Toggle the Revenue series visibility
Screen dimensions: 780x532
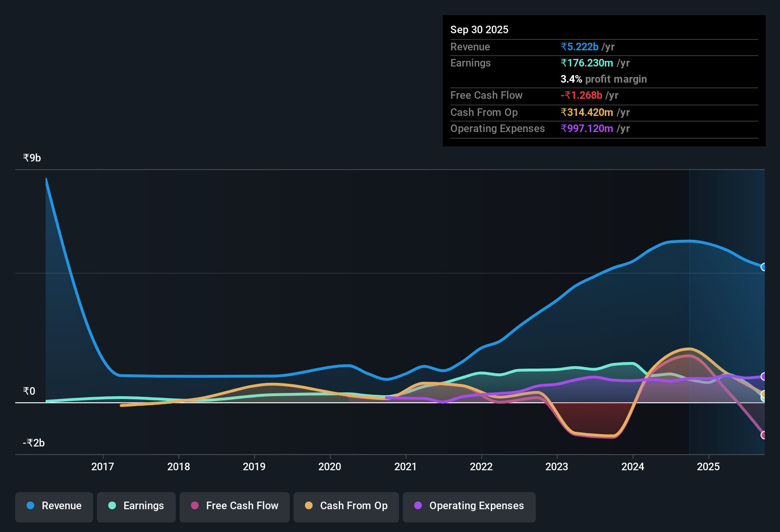54,506
